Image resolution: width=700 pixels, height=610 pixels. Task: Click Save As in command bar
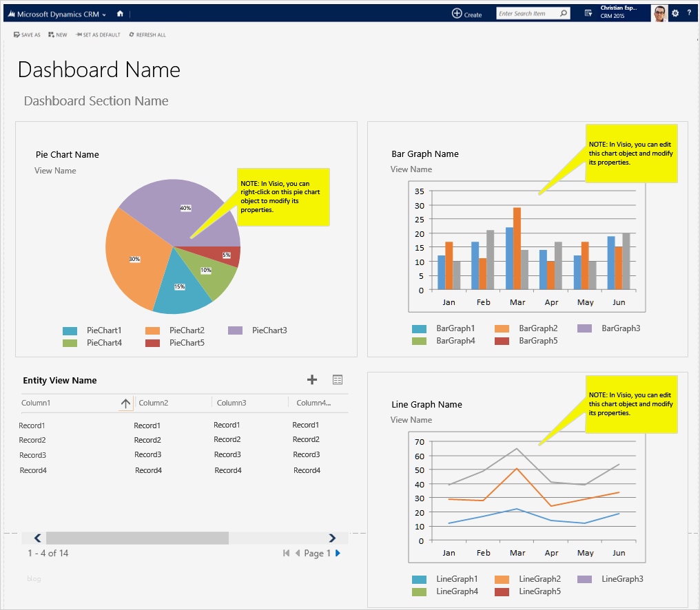pos(27,34)
